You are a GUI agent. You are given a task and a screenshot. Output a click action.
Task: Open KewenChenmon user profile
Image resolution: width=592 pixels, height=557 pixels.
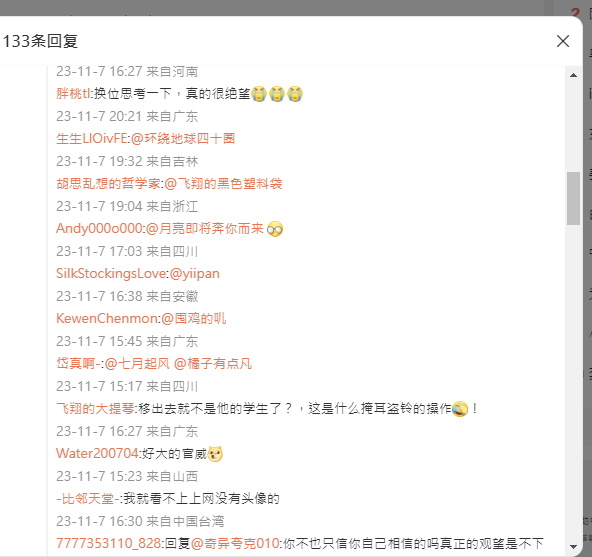(107, 318)
